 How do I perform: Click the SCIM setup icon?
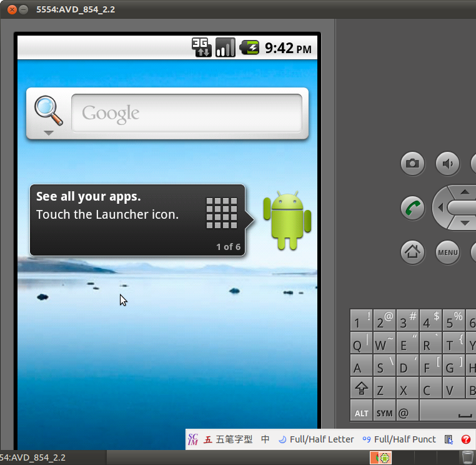pos(449,439)
